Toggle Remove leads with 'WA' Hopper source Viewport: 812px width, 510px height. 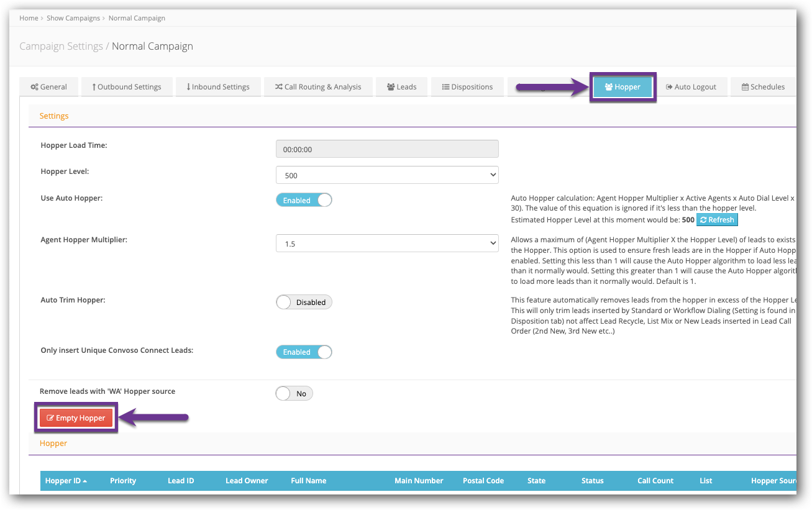[x=294, y=393]
